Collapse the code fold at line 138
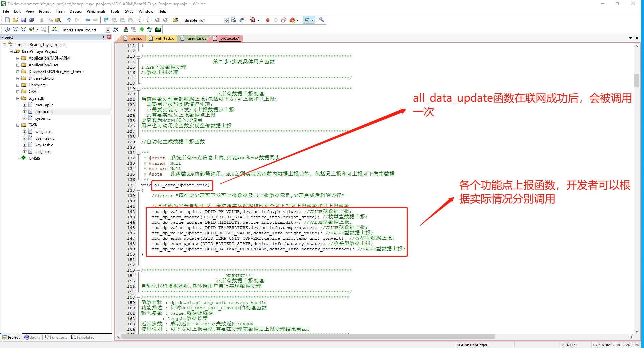644x348 pixels. point(138,190)
